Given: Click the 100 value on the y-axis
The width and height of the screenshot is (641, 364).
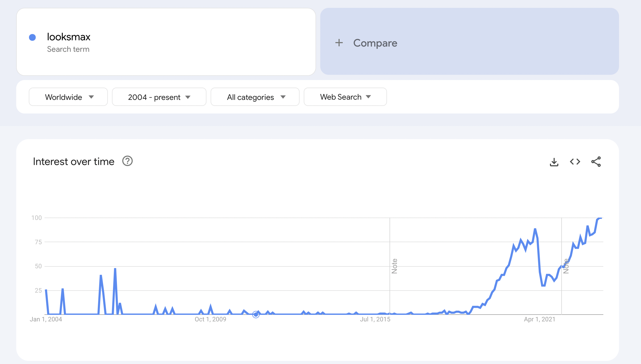Looking at the screenshot, I should click(37, 218).
